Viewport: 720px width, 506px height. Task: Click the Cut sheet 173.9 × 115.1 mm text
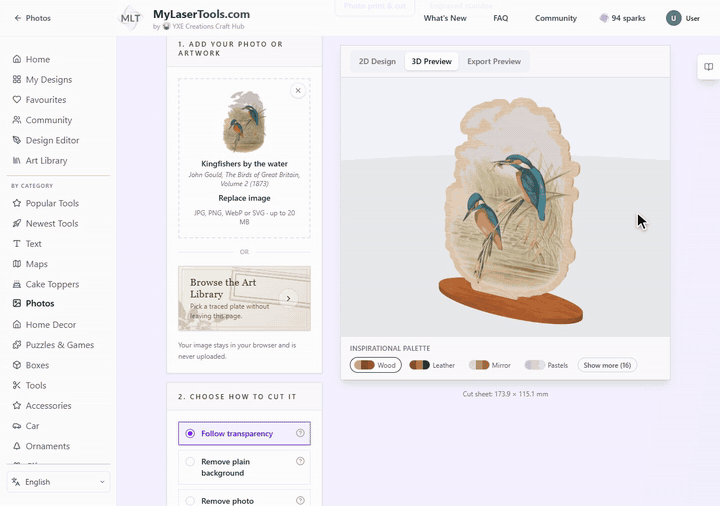tap(505, 394)
